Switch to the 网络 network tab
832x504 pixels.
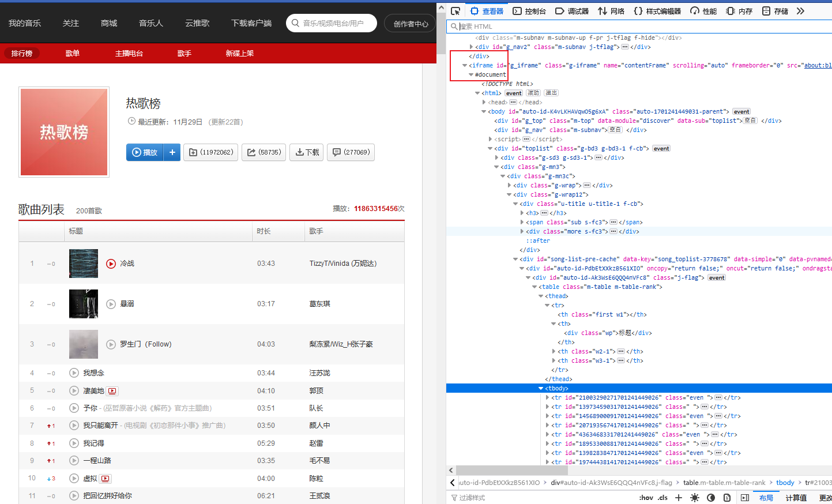[x=611, y=11]
